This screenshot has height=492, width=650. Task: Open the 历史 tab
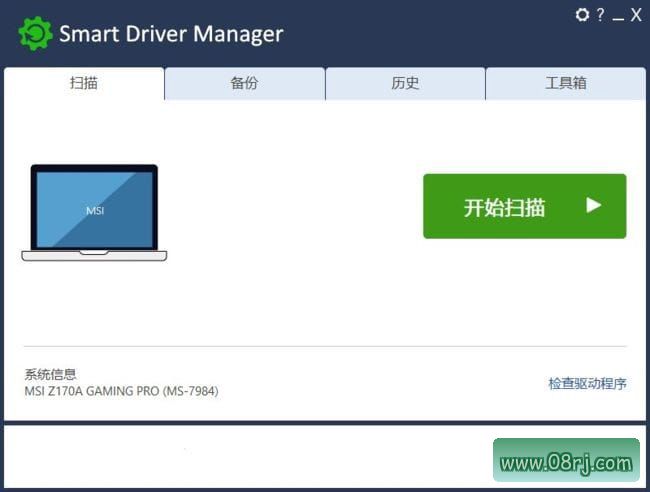pyautogui.click(x=405, y=83)
